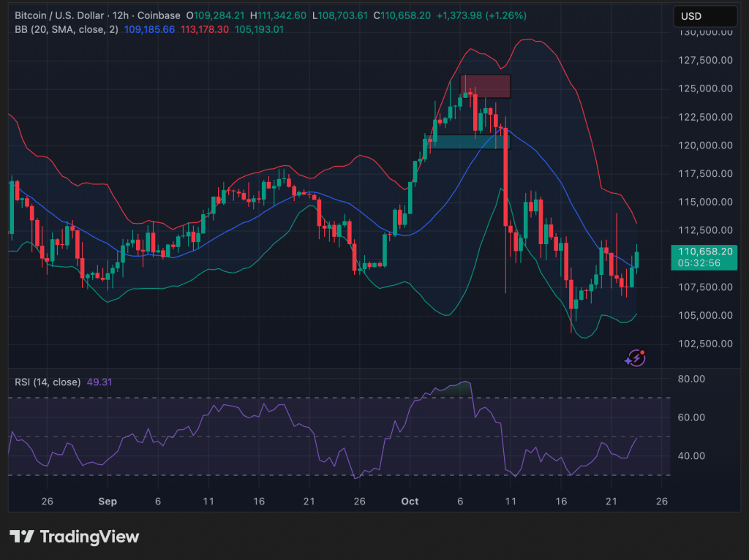Viewport: 749px width, 560px height.
Task: Click the red notification dot on lightning icon
Action: [641, 352]
